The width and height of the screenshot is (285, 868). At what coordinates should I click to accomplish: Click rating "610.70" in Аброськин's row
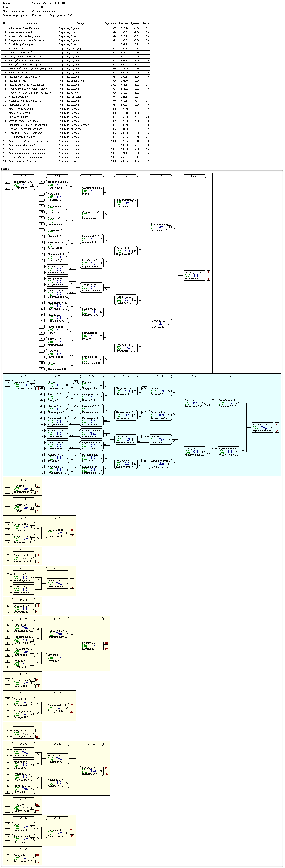coord(125,28)
